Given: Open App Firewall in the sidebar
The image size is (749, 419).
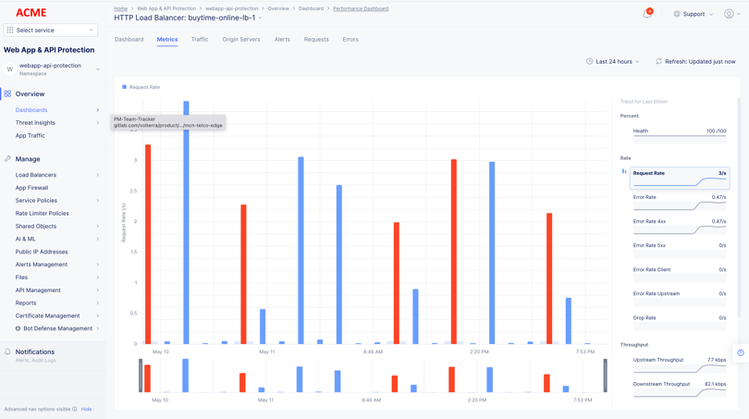Looking at the screenshot, I should (x=32, y=188).
